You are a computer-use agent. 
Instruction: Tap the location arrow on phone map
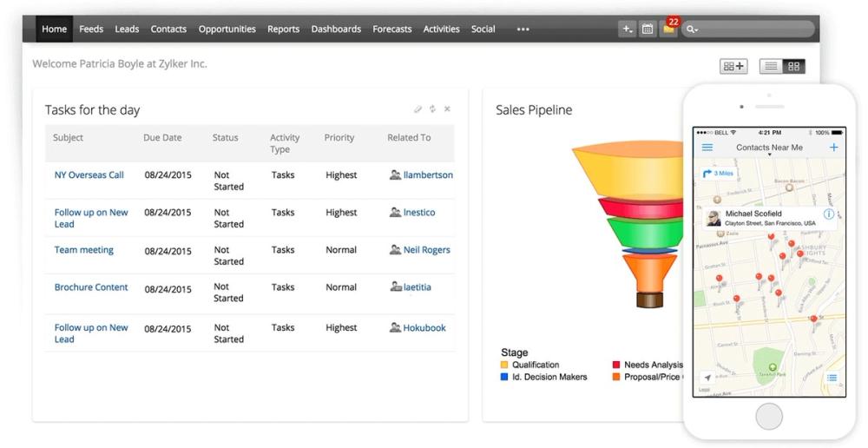pos(707,378)
